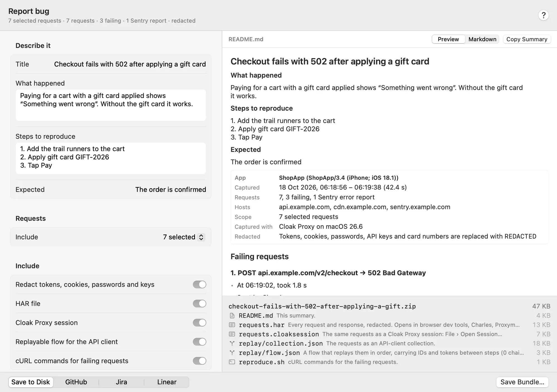Select the replay/flow.json file name
This screenshot has height=392, width=557.
coord(269,353)
